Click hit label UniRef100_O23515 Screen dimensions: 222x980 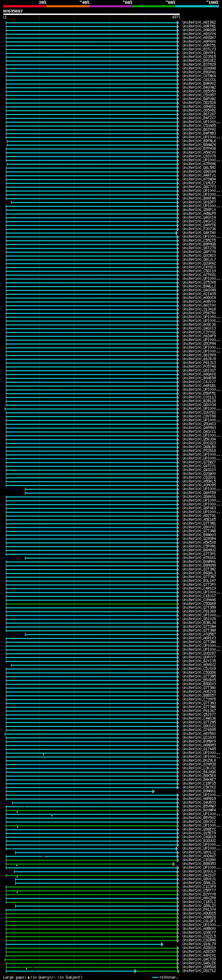(199, 57)
